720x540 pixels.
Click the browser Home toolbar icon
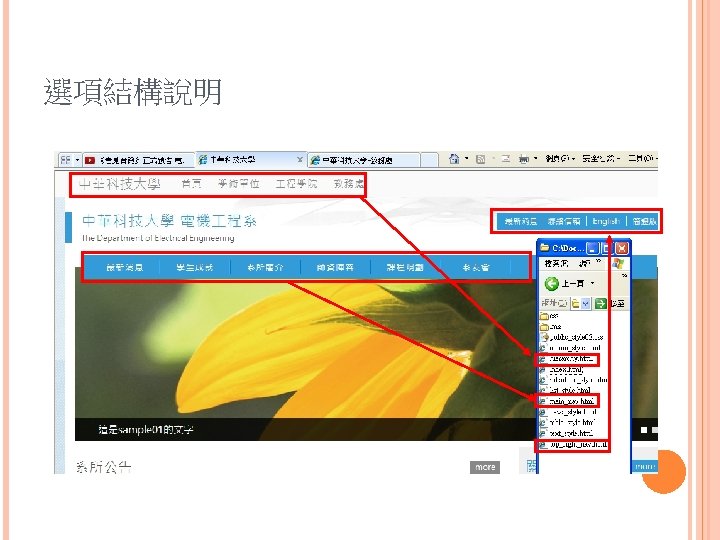pyautogui.click(x=454, y=159)
